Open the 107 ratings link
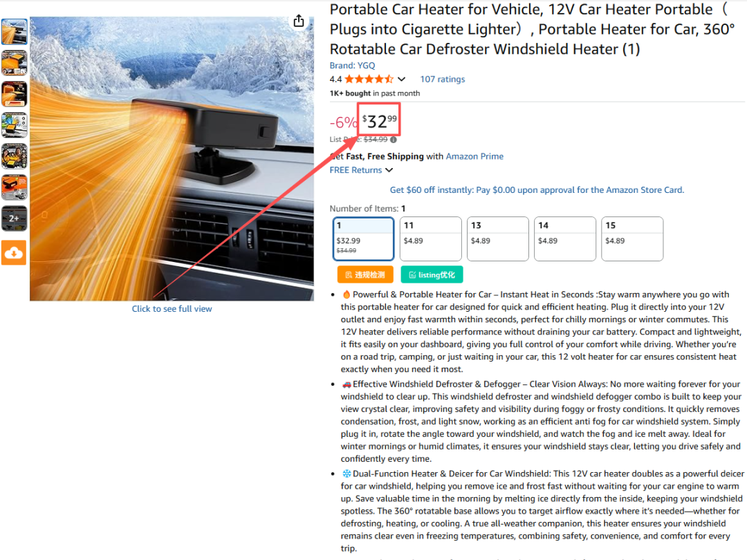Image resolution: width=747 pixels, height=560 pixels. [x=442, y=79]
